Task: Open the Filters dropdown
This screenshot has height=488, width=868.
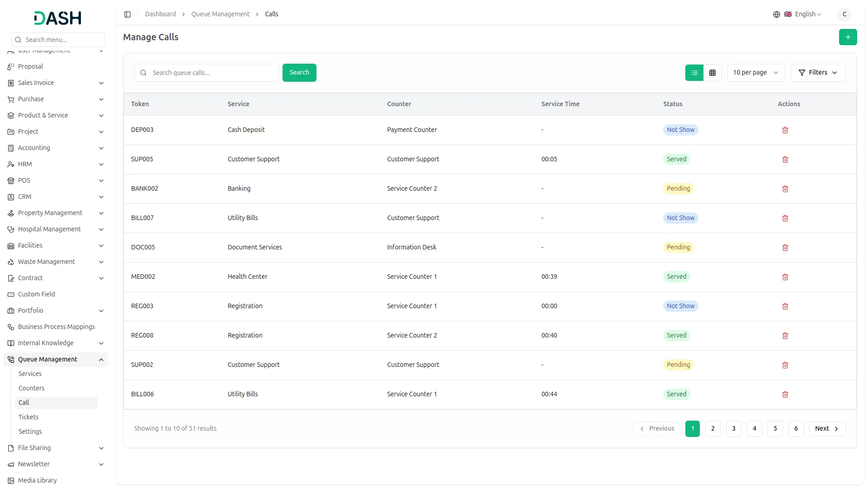Action: [x=817, y=73]
